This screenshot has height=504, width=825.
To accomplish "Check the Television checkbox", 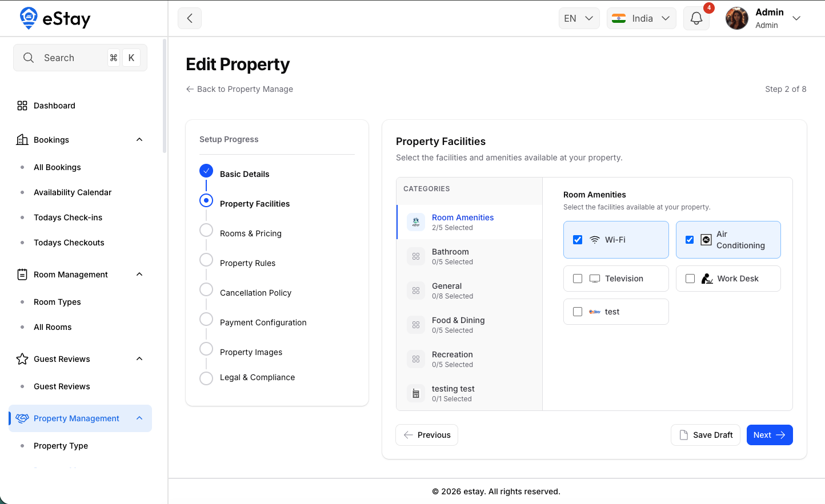I will pos(578,279).
